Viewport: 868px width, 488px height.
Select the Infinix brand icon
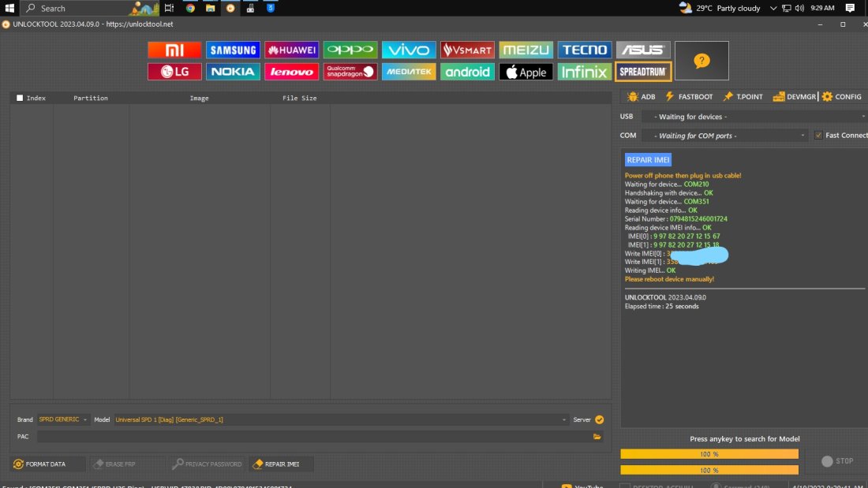[585, 72]
